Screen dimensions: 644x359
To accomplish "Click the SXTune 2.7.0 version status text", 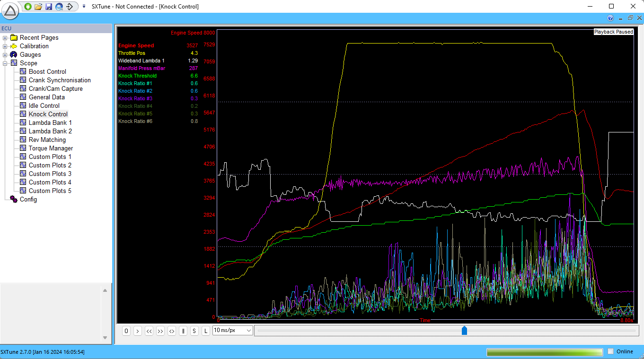I will pos(43,352).
